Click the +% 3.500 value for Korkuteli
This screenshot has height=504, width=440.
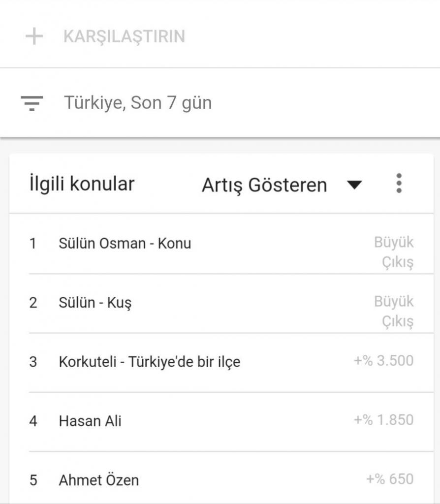pyautogui.click(x=383, y=361)
